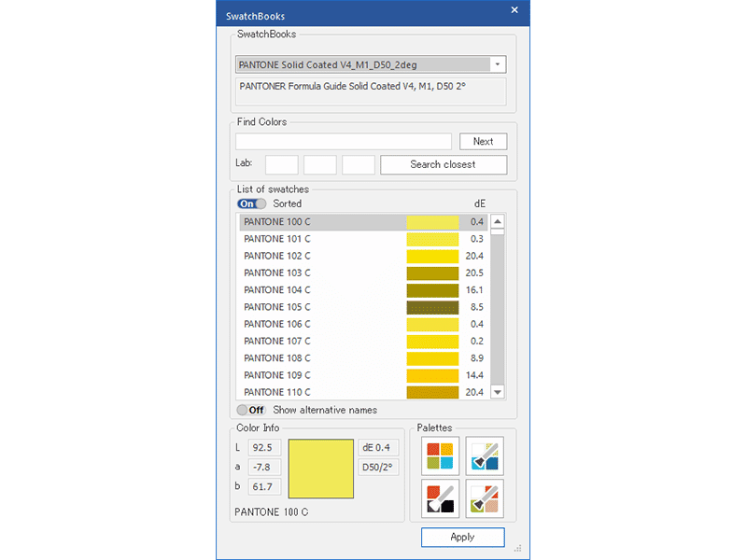
Task: Click the b value 61.7 field
Action: pyautogui.click(x=264, y=486)
